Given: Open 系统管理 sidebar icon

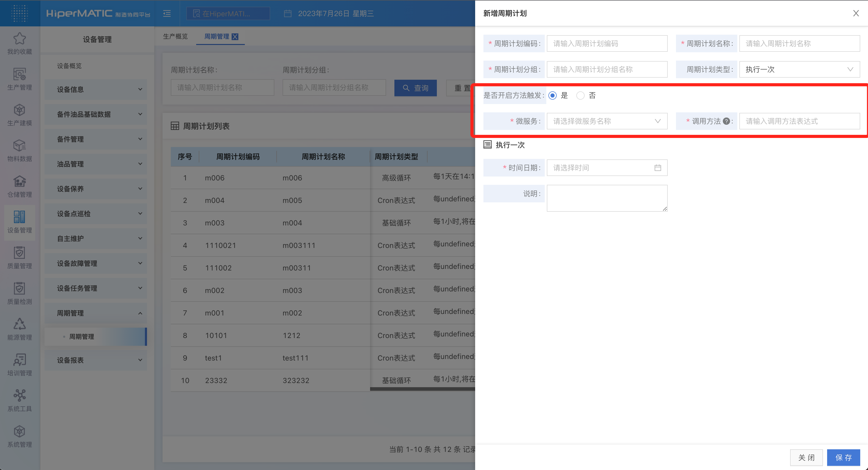Looking at the screenshot, I should coord(20,431).
